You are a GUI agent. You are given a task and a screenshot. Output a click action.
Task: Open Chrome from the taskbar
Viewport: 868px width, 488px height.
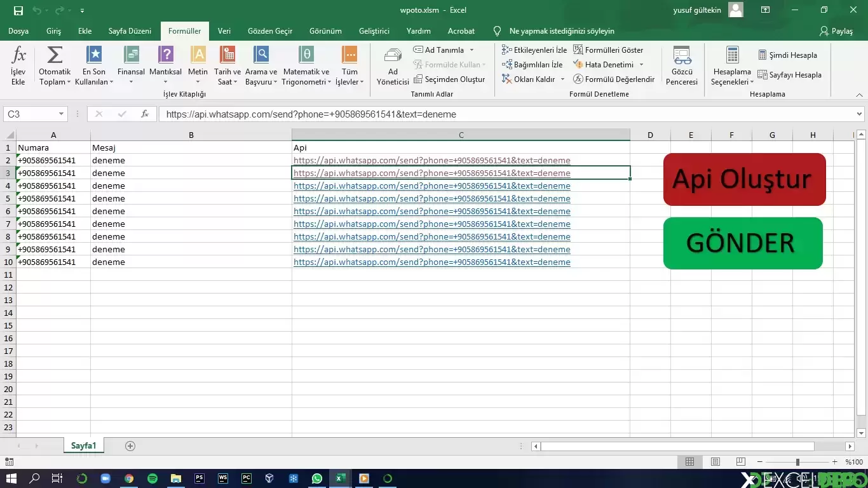[x=129, y=478]
